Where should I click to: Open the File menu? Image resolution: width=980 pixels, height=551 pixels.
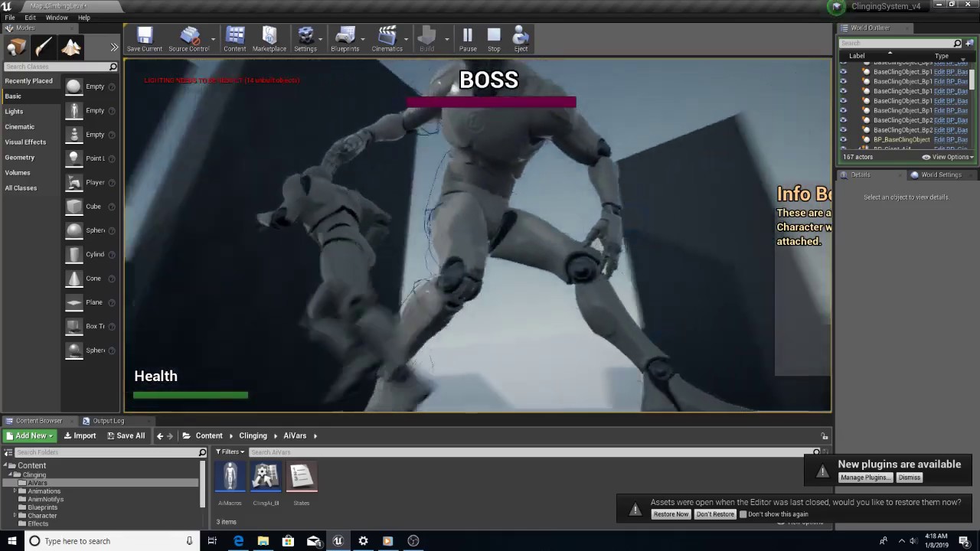pyautogui.click(x=10, y=18)
